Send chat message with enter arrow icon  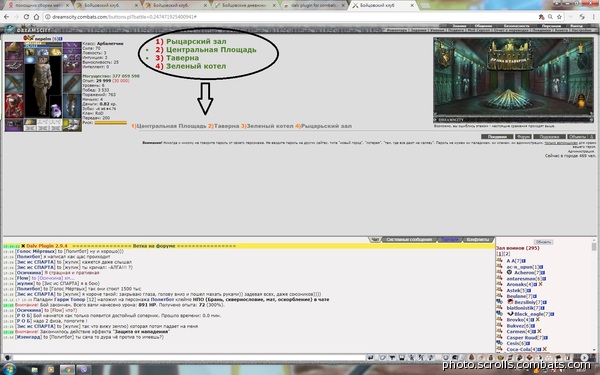click(370, 358)
